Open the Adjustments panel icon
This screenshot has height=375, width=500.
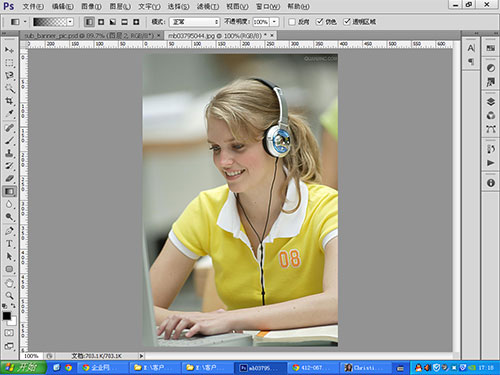pyautogui.click(x=491, y=68)
